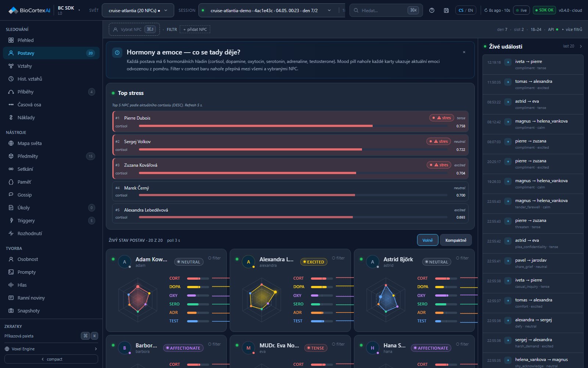Open the Prompty menu item

51,272
